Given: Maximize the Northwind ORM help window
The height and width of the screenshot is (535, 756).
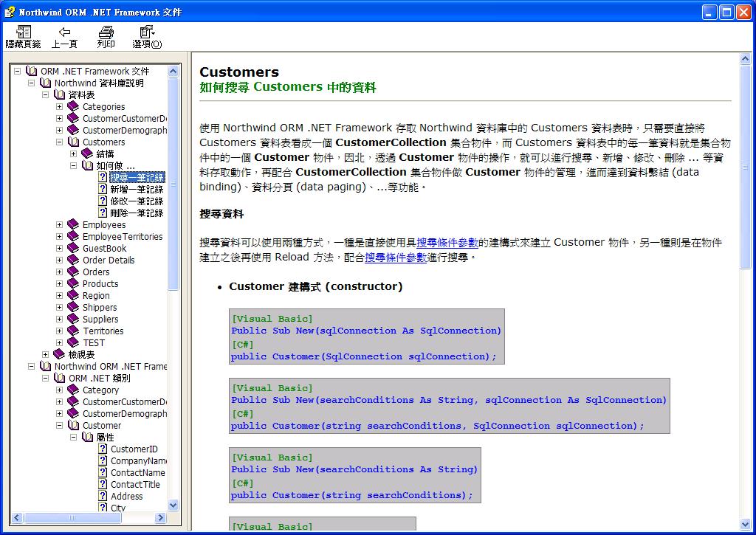Looking at the screenshot, I should (726, 12).
